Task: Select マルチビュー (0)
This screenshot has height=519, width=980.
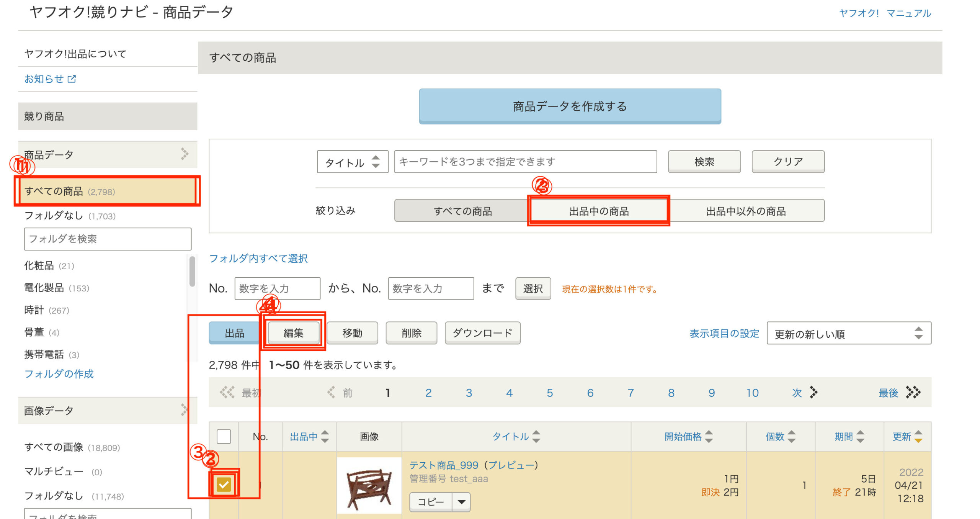Action: click(x=63, y=472)
